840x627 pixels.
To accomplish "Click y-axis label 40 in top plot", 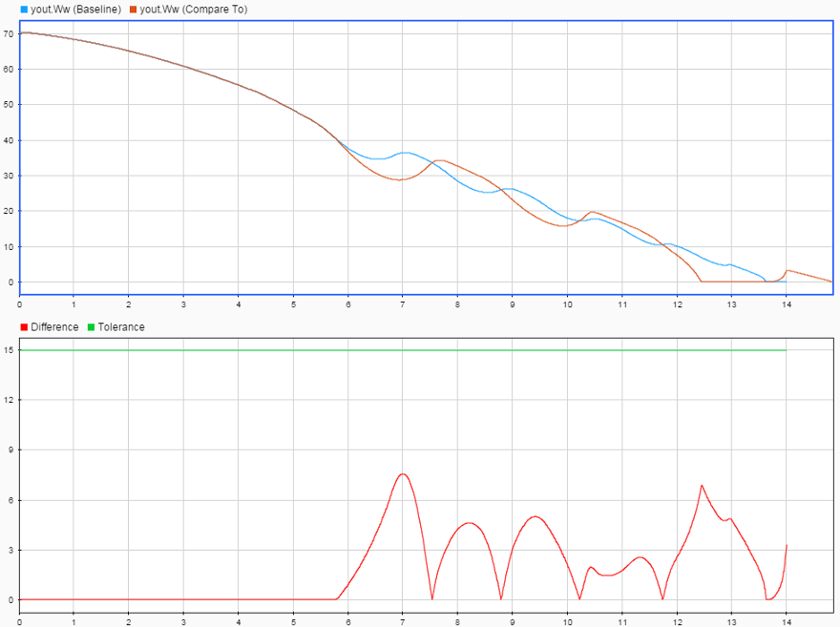I will (8, 140).
